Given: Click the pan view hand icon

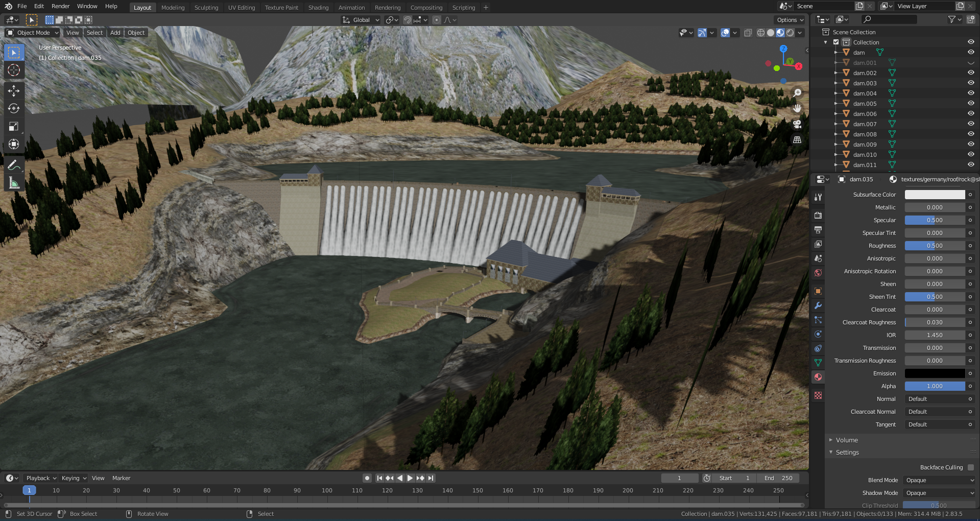Looking at the screenshot, I should (797, 108).
